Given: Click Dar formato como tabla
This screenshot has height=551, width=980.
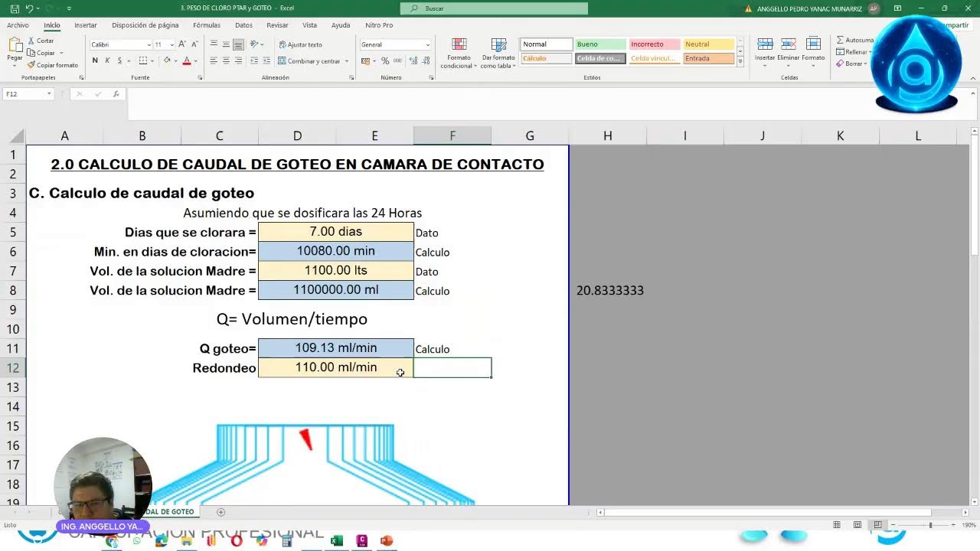Looking at the screenshot, I should [x=498, y=53].
